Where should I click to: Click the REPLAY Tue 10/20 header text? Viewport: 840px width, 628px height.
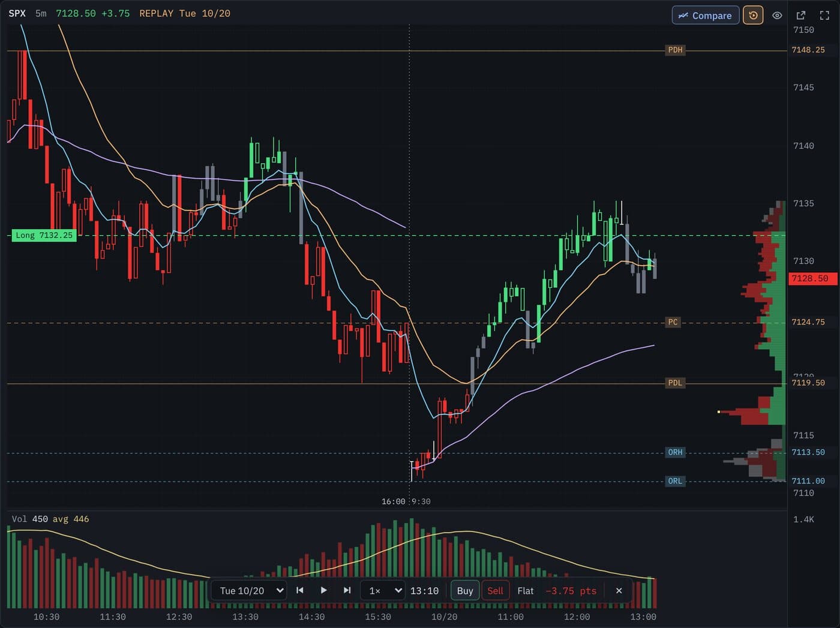185,13
